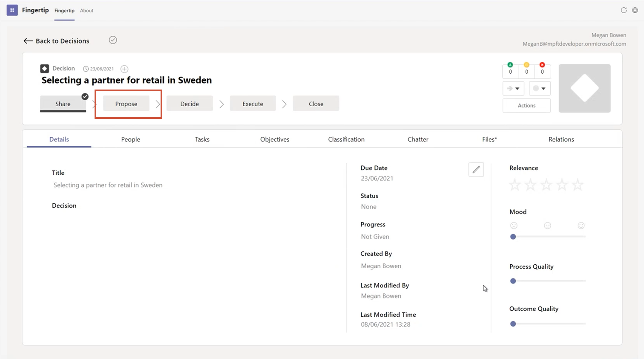
Task: Click the Last Modified Time value 08/06/2021 13:28
Action: (385, 324)
